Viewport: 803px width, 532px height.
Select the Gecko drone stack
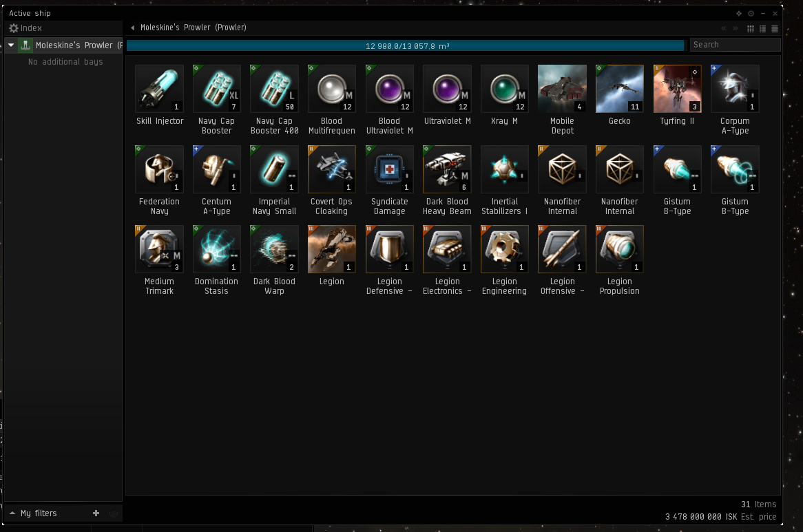coord(620,89)
